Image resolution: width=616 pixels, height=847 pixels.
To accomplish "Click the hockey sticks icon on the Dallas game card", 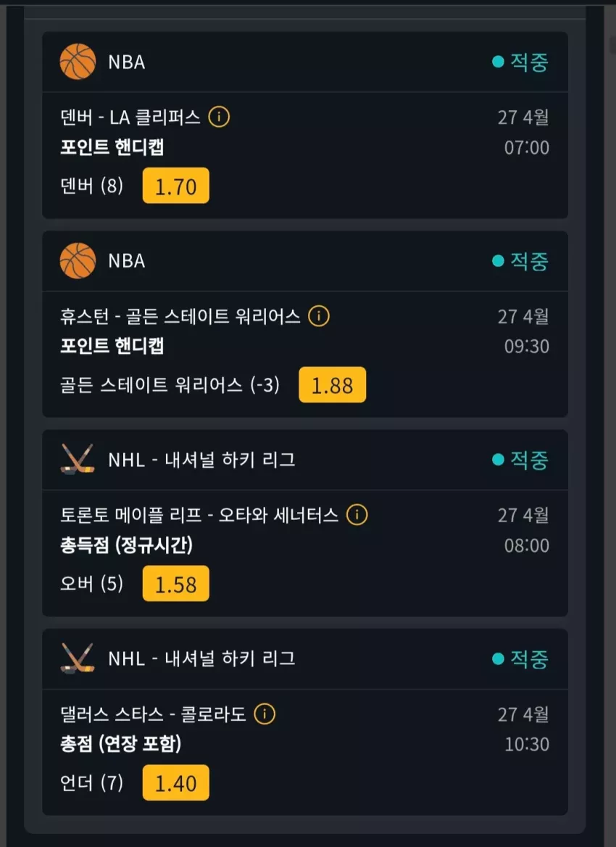I will coord(78,658).
